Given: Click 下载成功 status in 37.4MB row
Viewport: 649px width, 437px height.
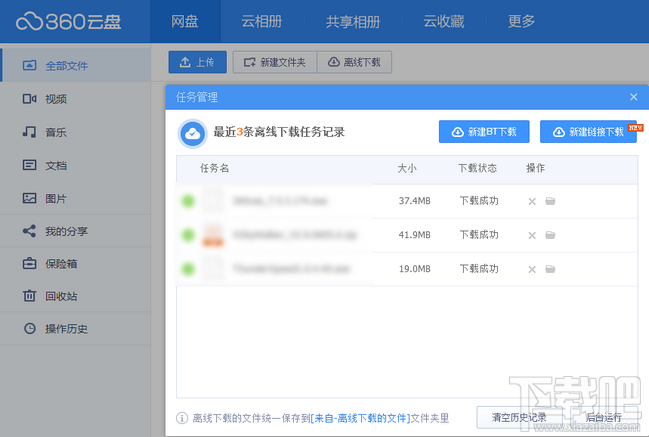Looking at the screenshot, I should (x=479, y=201).
